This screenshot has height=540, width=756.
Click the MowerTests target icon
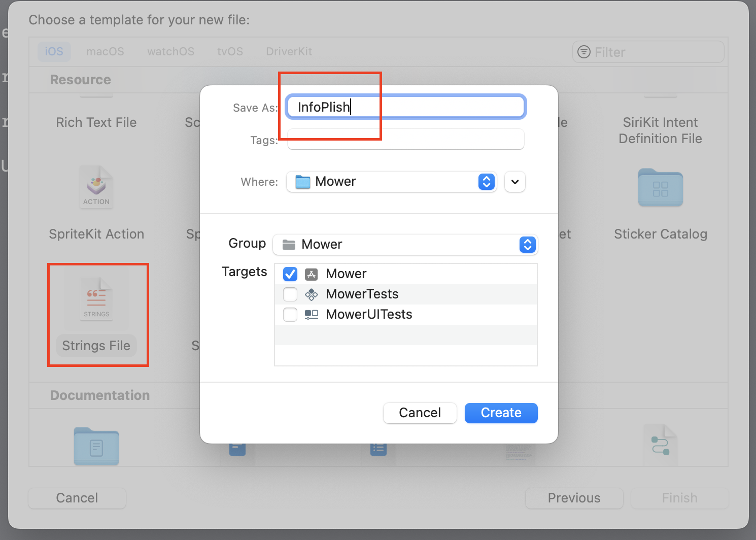point(311,294)
